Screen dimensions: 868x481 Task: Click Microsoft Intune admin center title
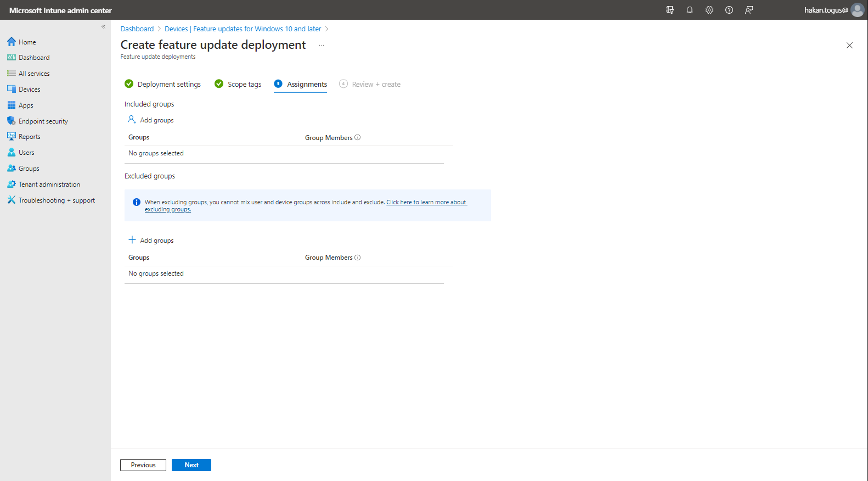[x=60, y=10]
